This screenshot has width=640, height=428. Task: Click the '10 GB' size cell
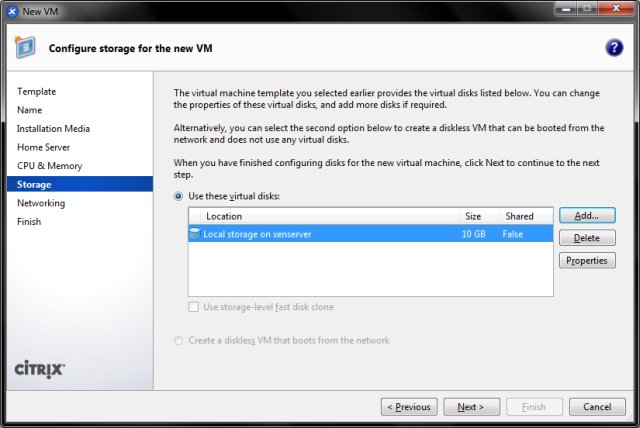tap(473, 234)
